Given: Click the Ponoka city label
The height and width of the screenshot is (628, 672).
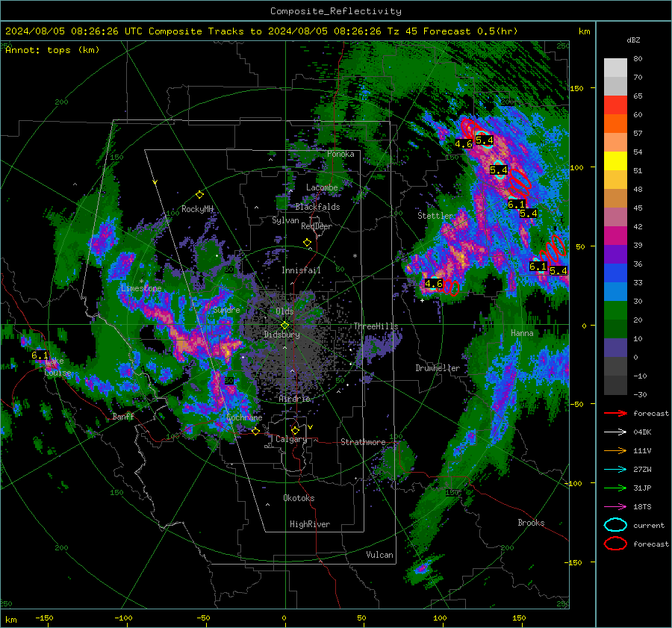Looking at the screenshot, I should coord(340,154).
